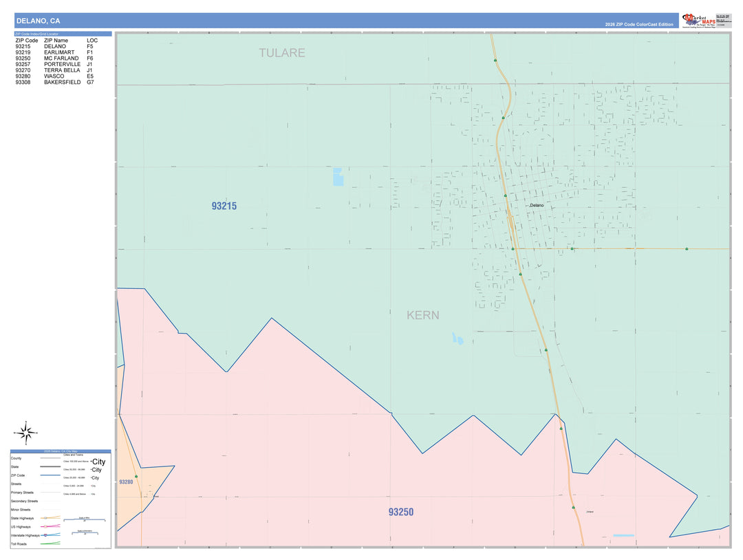Click the US Highways legend symbol

[x=50, y=526]
